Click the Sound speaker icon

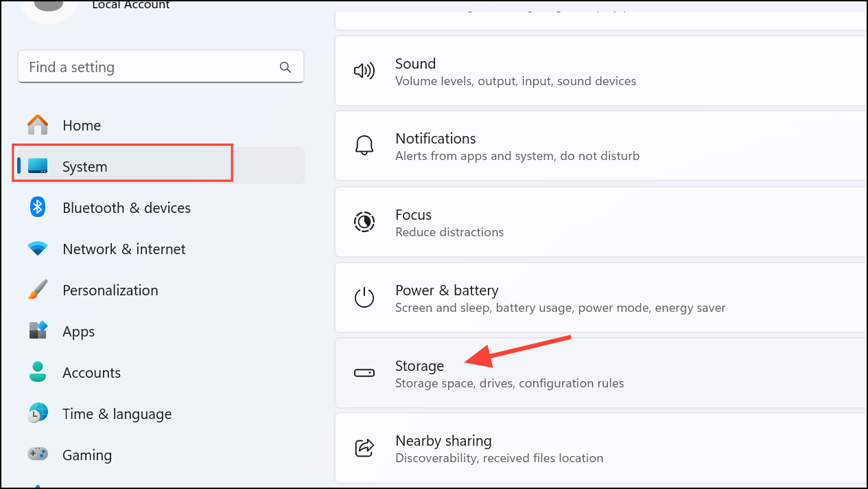tap(364, 71)
